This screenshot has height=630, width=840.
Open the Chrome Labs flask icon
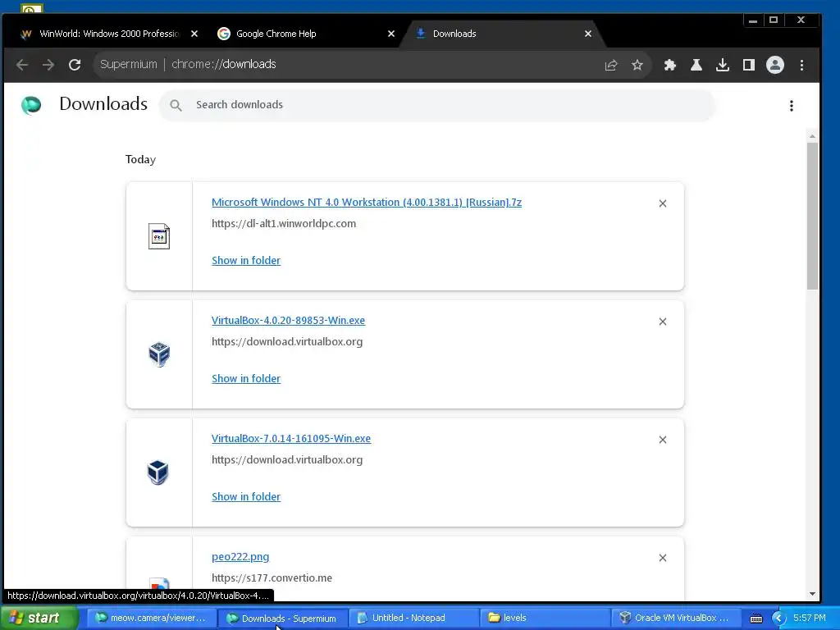click(696, 65)
